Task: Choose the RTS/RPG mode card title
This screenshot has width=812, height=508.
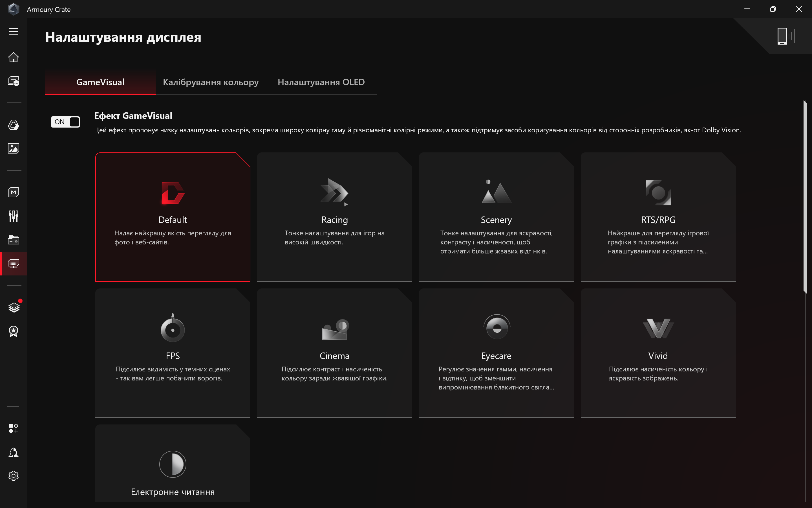Action: coord(658,220)
